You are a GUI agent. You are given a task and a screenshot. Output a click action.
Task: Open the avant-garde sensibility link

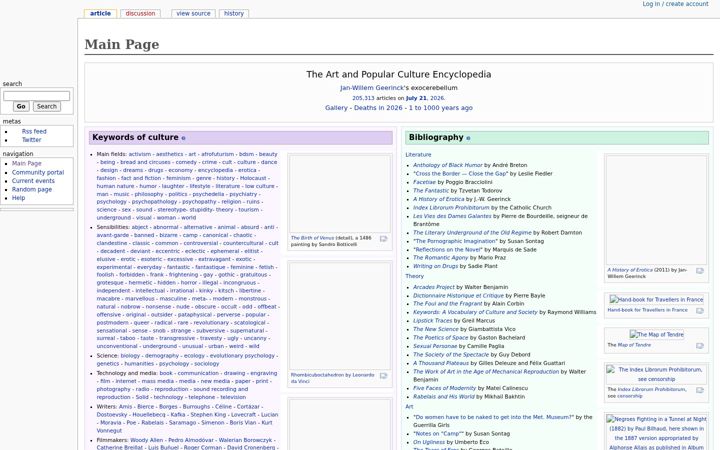pos(112,235)
